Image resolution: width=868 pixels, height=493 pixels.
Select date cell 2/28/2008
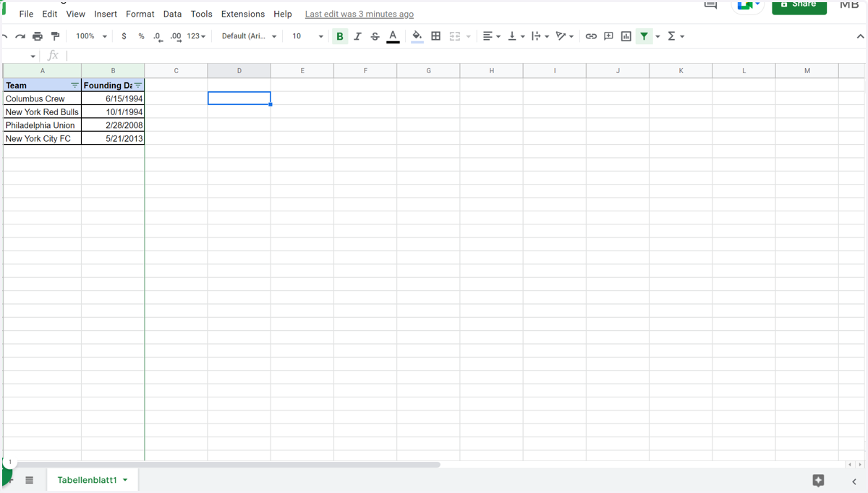click(113, 125)
